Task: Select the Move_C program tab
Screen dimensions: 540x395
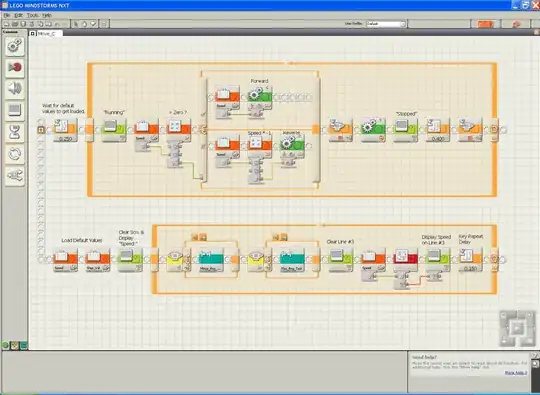Action: click(x=46, y=33)
